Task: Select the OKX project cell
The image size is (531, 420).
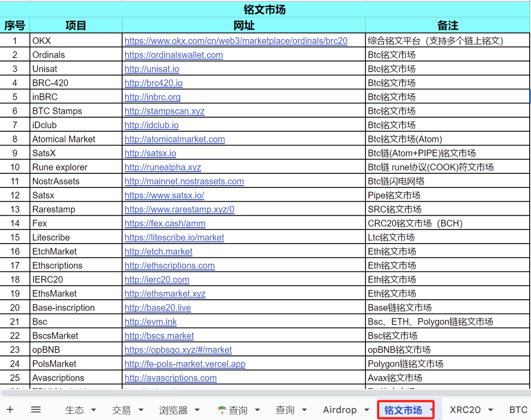Action: click(76, 41)
